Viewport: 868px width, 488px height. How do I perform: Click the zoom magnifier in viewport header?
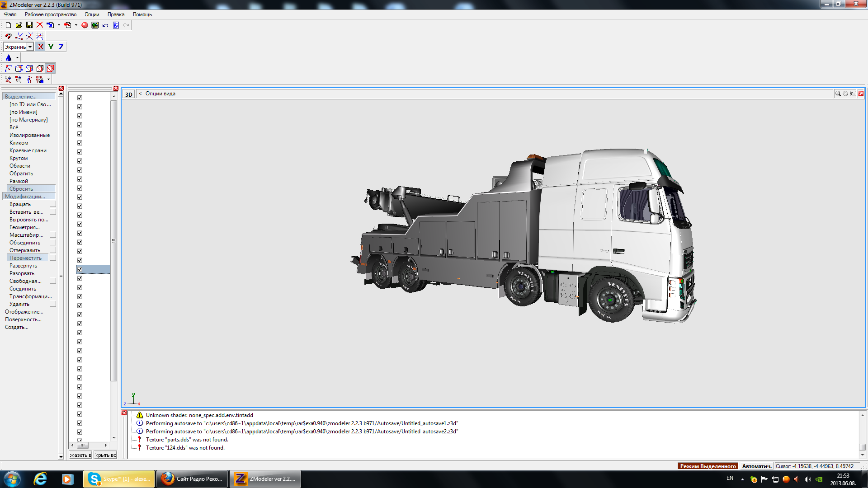click(838, 94)
